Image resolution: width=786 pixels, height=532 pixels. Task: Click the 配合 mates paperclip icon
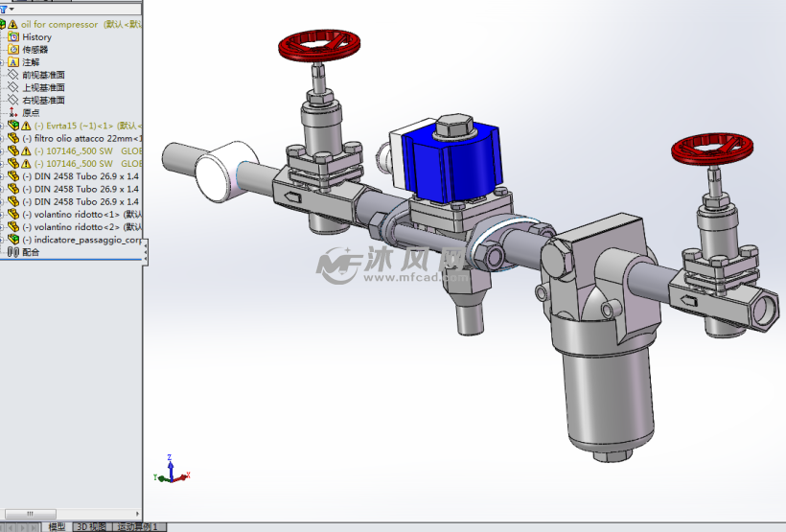coord(12,252)
